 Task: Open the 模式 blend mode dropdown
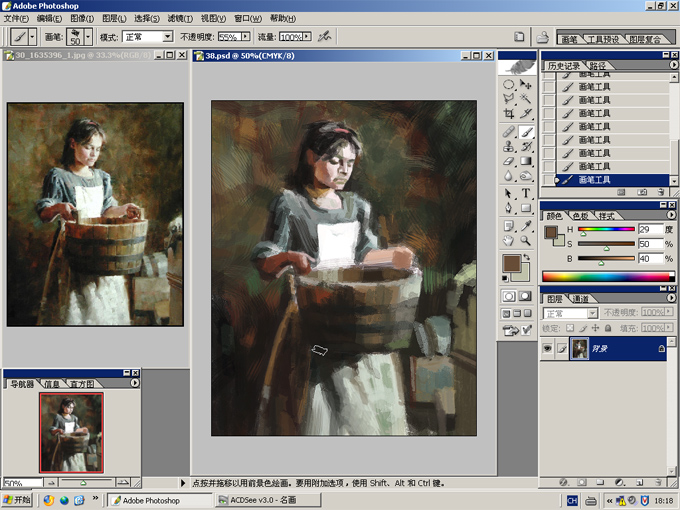click(168, 37)
